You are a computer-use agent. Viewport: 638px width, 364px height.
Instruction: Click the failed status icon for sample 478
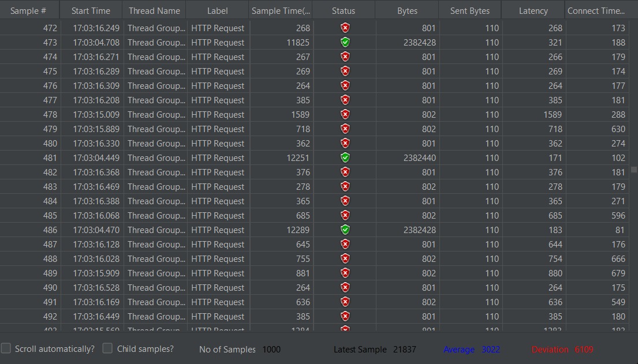point(345,115)
